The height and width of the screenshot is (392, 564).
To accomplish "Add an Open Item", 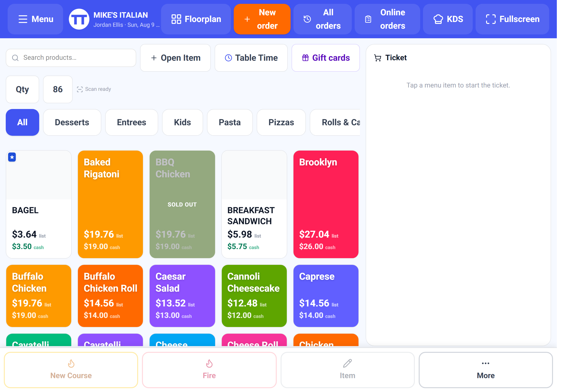I will (x=175, y=58).
